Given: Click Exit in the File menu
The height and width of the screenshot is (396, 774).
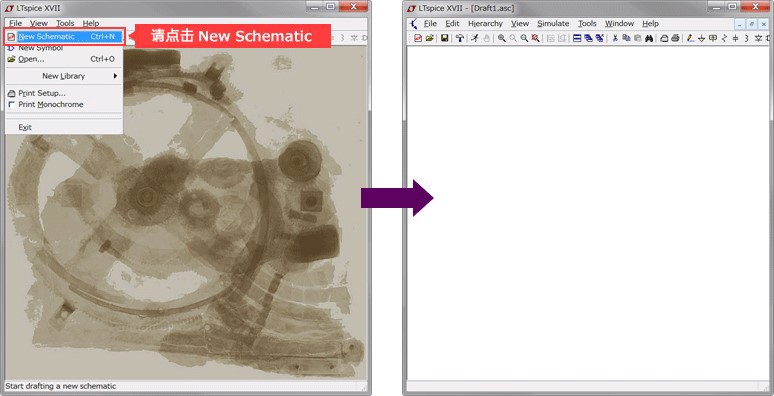Looking at the screenshot, I should coord(25,127).
